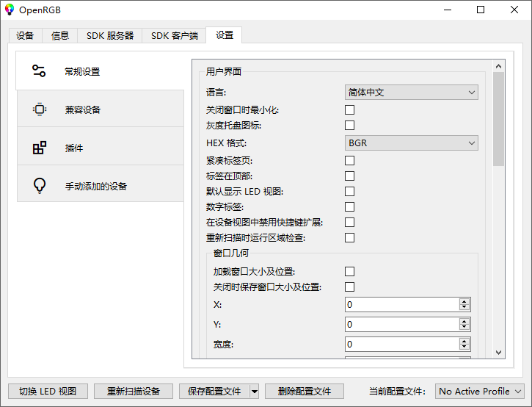
Task: Increase X value with up arrow
Action: [464, 301]
